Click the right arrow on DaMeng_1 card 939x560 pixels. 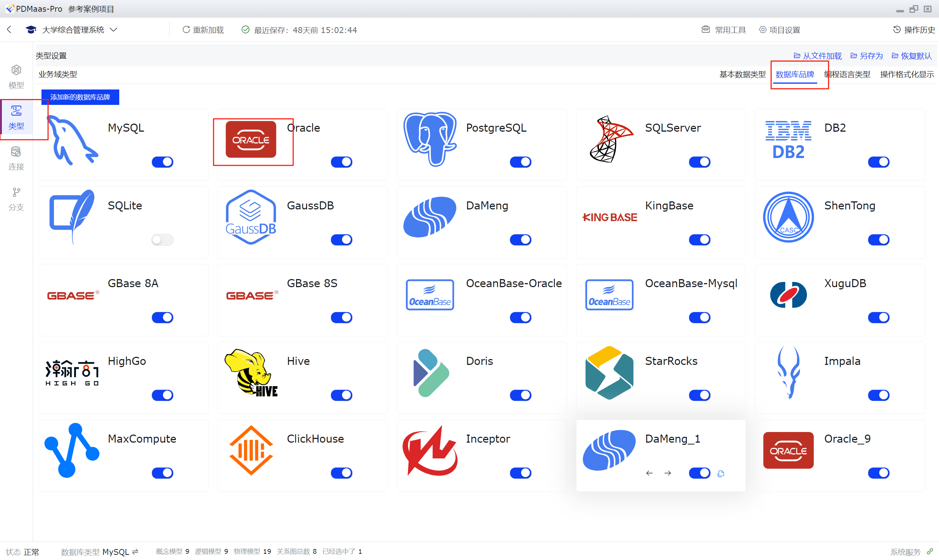coord(667,473)
